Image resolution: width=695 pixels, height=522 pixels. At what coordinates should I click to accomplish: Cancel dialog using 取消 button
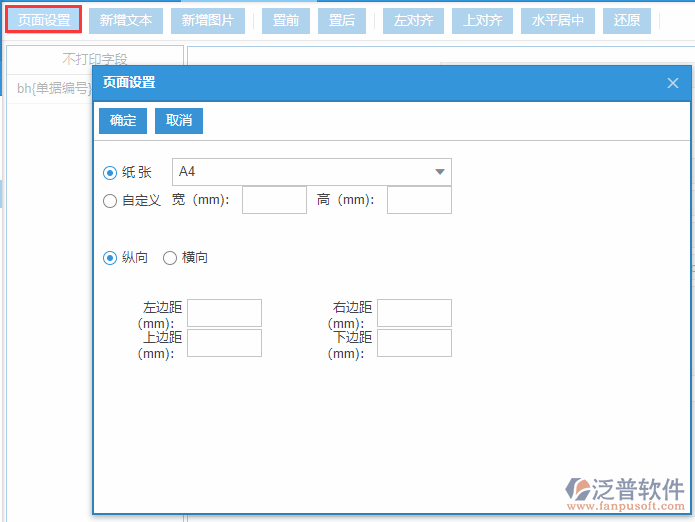[x=179, y=121]
